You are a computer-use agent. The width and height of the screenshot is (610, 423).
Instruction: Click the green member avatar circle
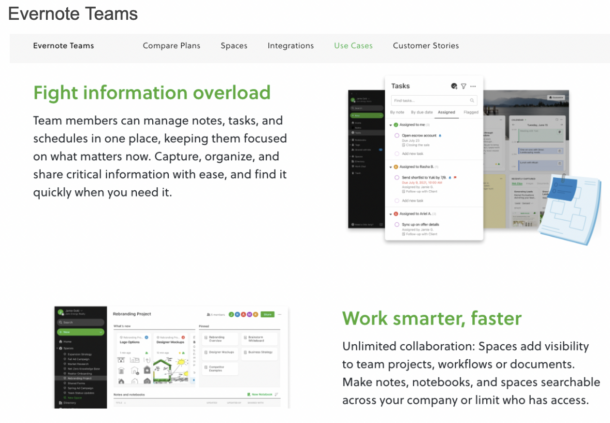pyautogui.click(x=231, y=314)
